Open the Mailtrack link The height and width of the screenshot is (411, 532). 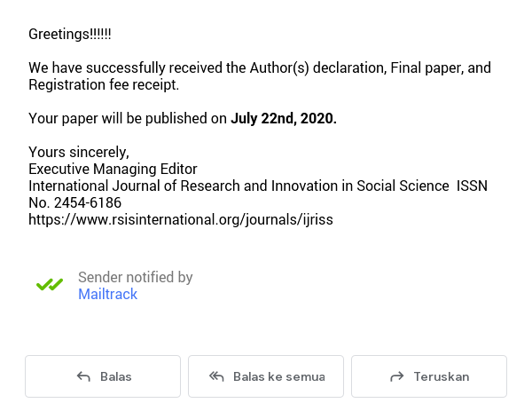pyautogui.click(x=107, y=294)
